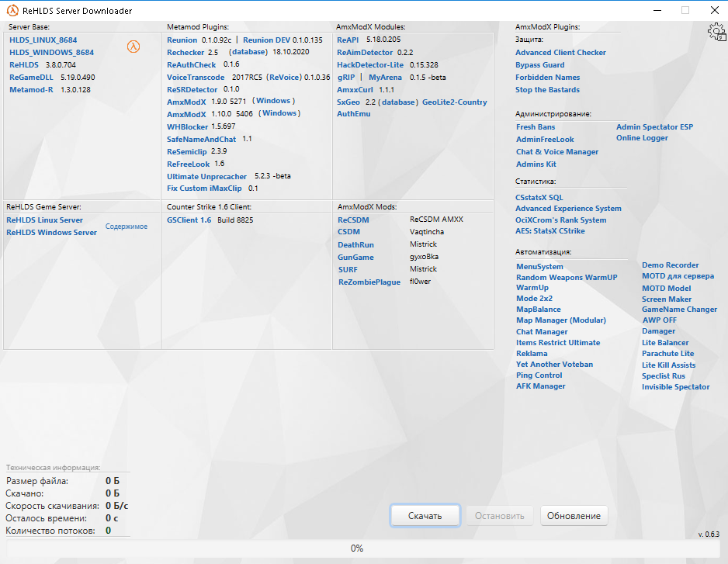728x564 pixels.
Task: Select WHBlocker plugin
Action: pos(188,126)
